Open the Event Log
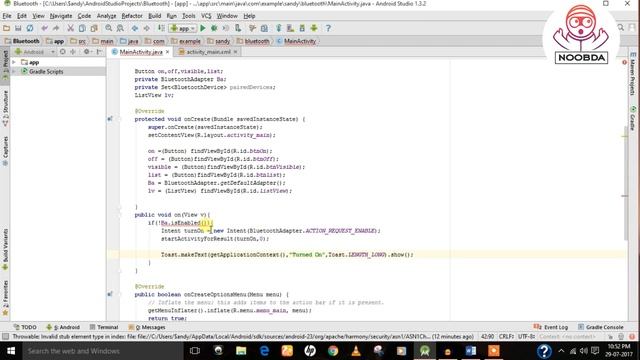 (551, 327)
